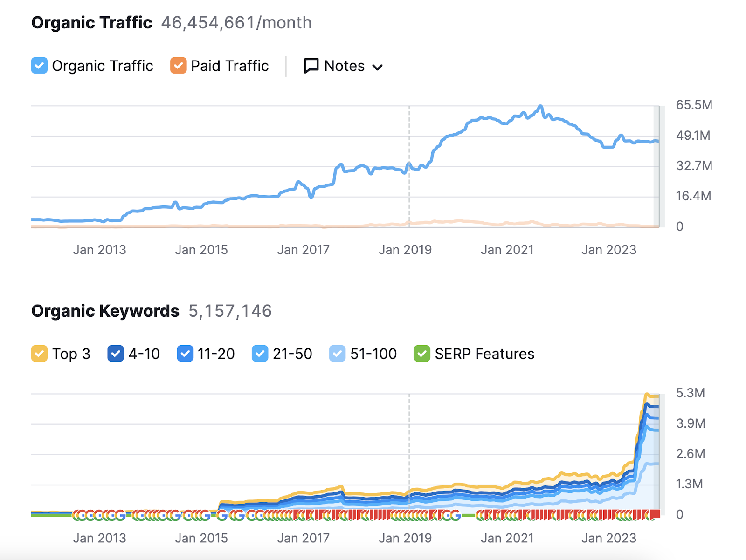Click the Organic Keywords heading
The height and width of the screenshot is (560, 746).
(105, 311)
